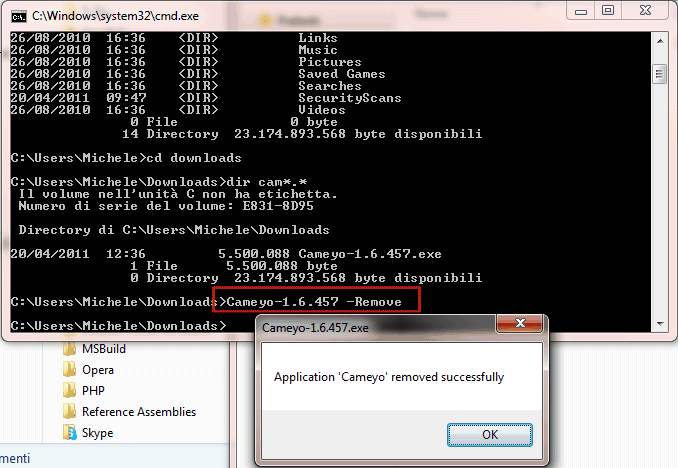Click the 'dir cam*.*' command text

click(266, 182)
